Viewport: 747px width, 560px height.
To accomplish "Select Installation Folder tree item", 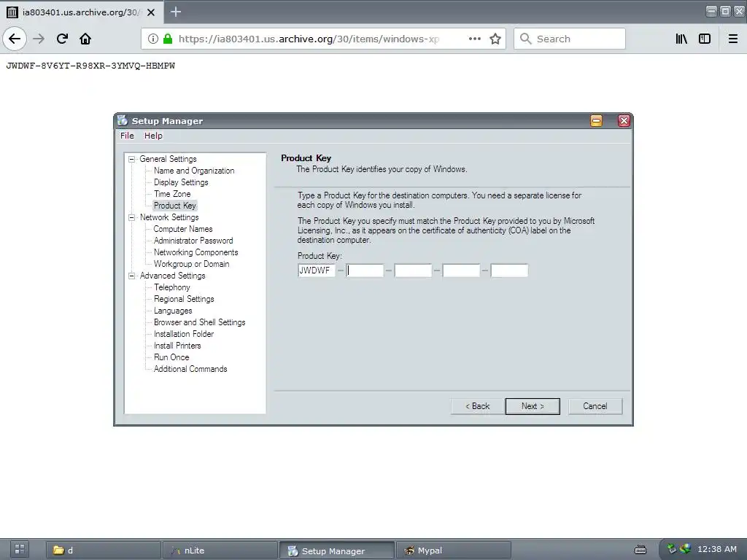I will tap(184, 334).
